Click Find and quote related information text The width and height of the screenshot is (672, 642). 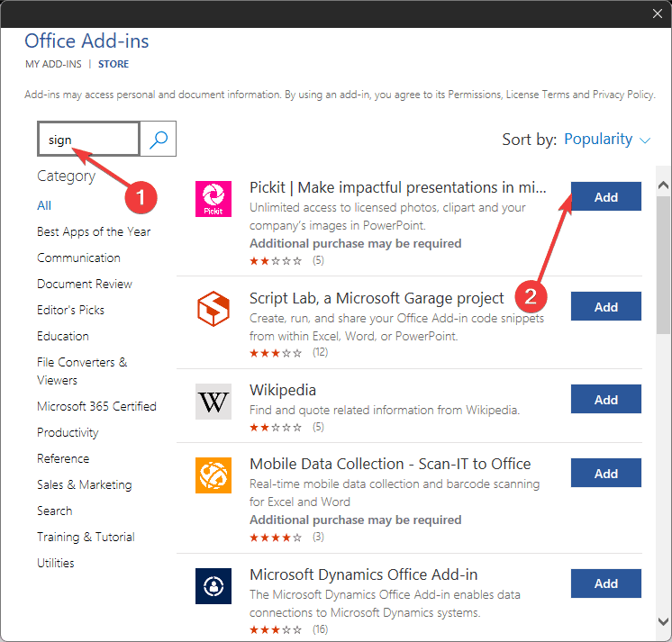[385, 411]
